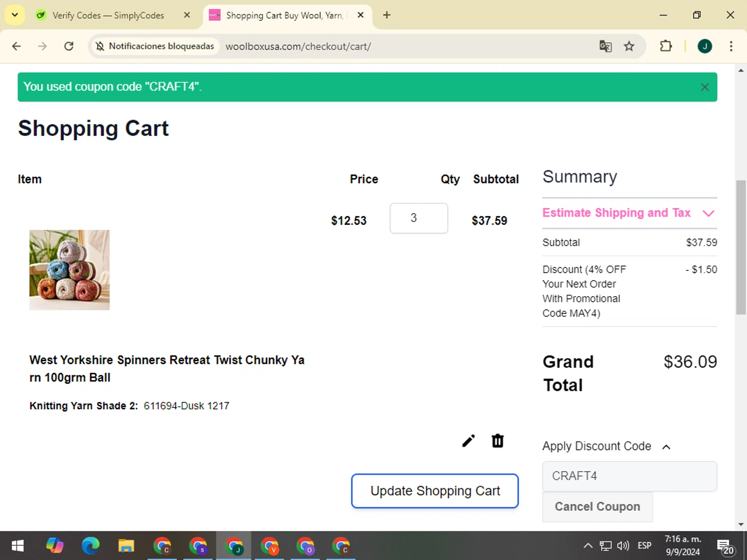Select shade text 611694-Dusk 1217

tap(187, 406)
